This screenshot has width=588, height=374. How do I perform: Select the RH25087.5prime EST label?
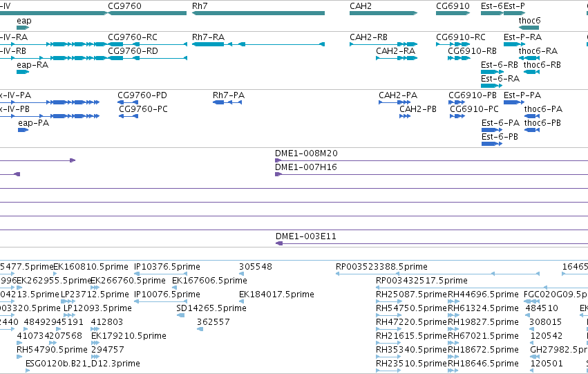coord(411,294)
